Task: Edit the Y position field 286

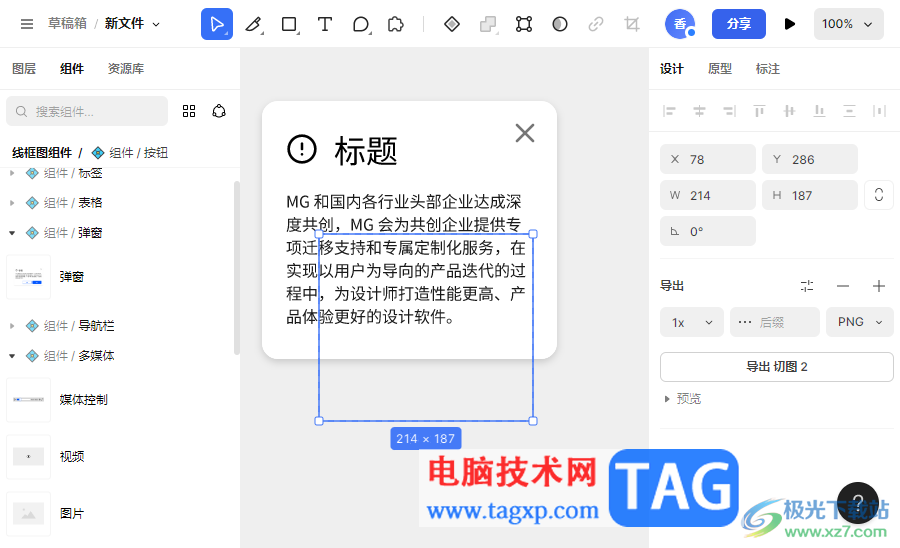Action: point(810,159)
